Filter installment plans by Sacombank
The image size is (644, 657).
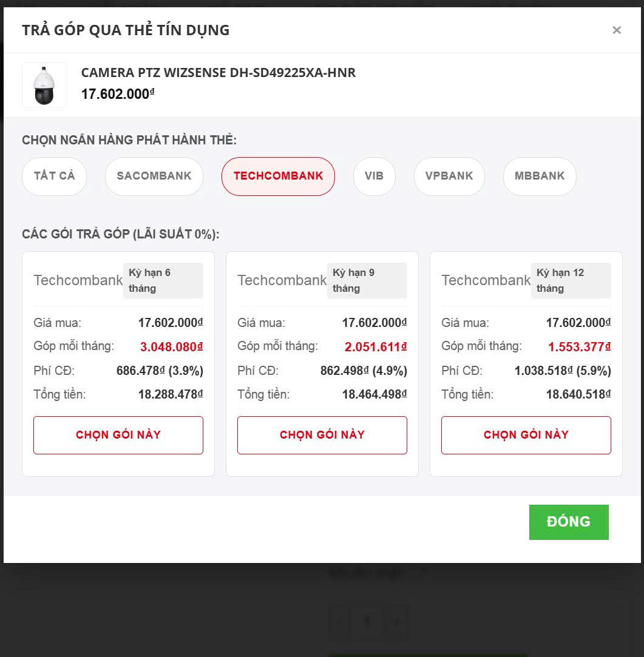coord(154,176)
